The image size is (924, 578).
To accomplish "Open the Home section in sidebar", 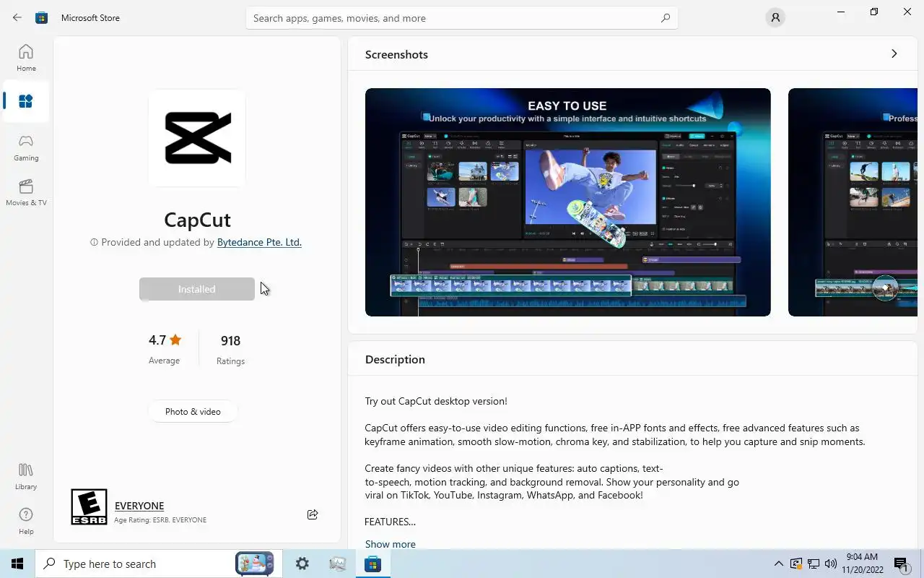I will coord(26,58).
